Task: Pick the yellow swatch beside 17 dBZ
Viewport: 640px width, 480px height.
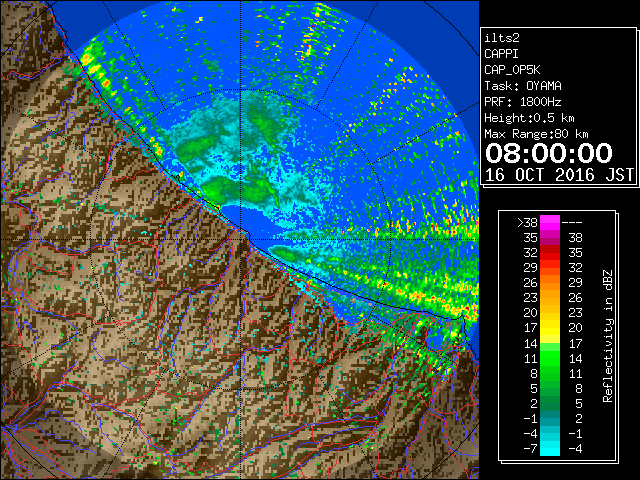Action: 550,327
